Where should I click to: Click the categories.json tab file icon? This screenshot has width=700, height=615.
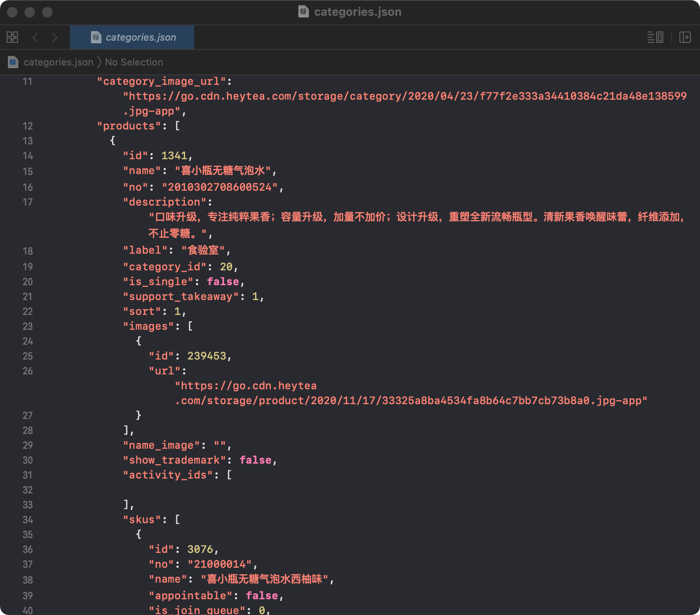(96, 37)
